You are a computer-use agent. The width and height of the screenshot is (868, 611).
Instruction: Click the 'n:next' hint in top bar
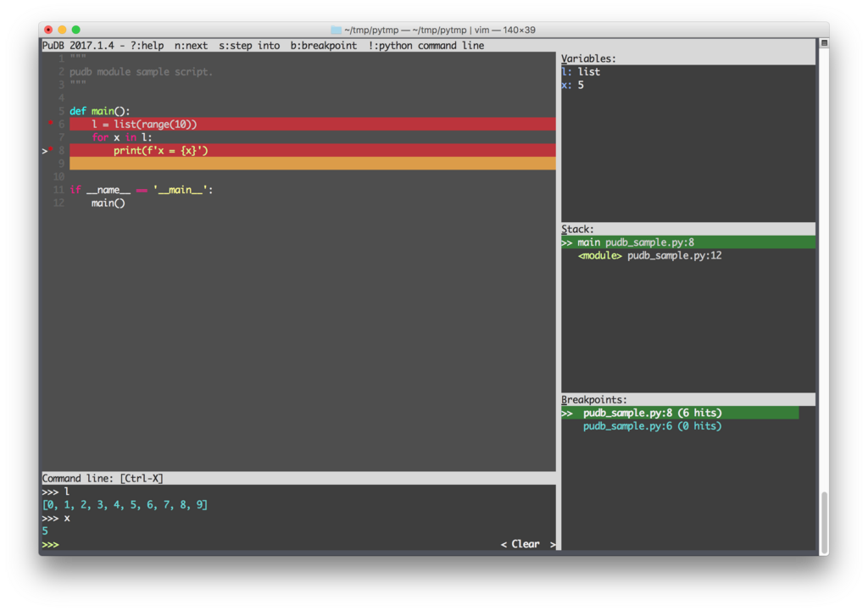(x=191, y=46)
